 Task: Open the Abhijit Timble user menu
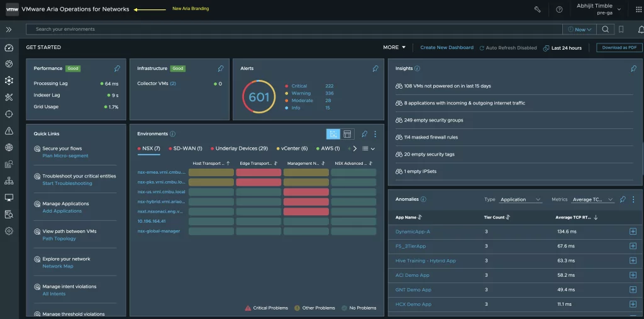pos(599,9)
